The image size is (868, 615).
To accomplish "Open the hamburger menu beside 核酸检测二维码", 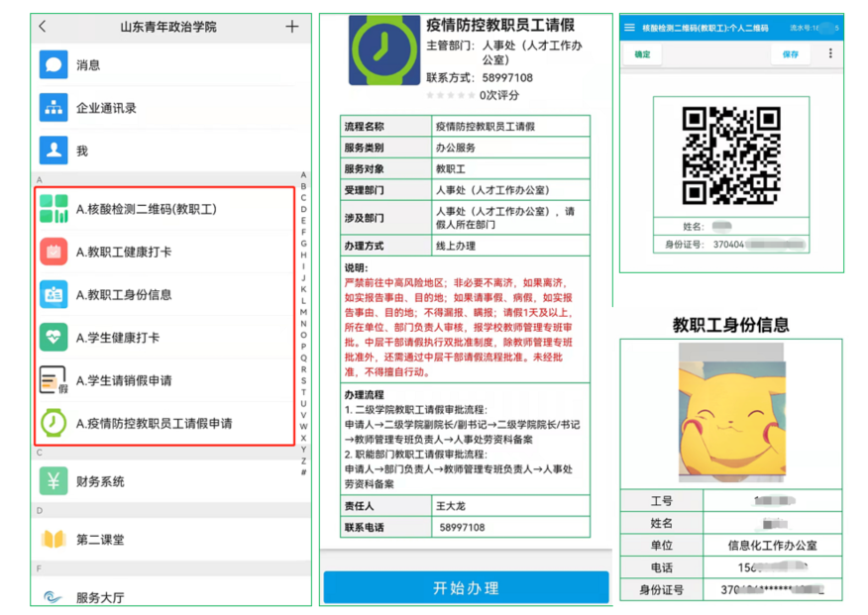I will 629,28.
